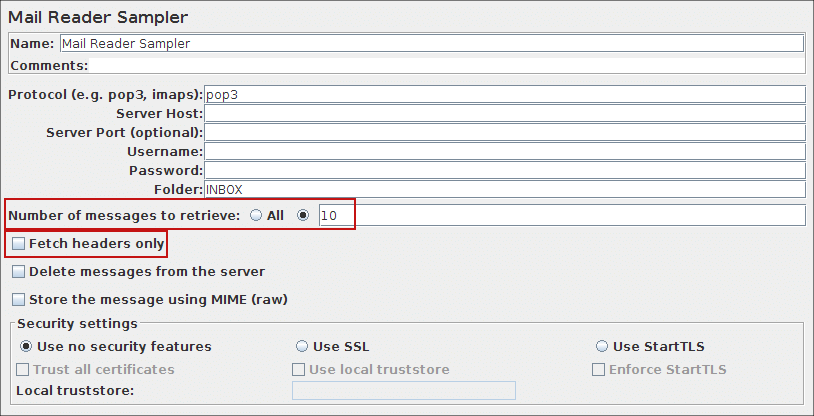Click the message count field showing 10
The image size is (814, 416).
pyautogui.click(x=560, y=215)
